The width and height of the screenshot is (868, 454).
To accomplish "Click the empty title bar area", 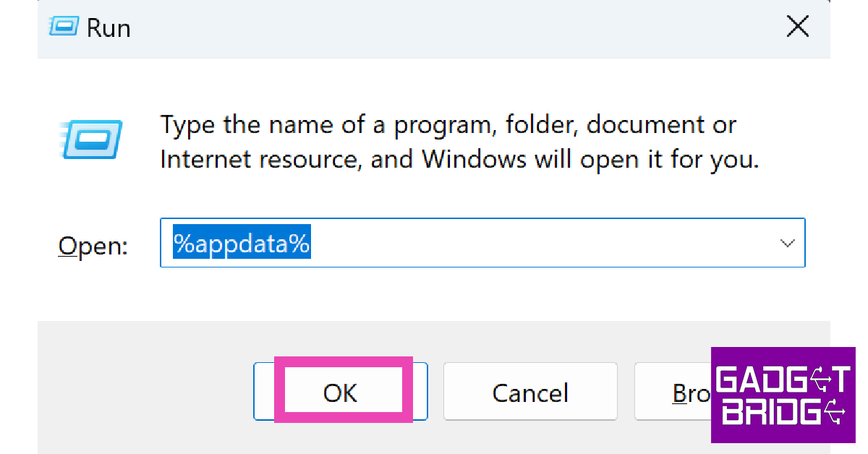I will pos(434,28).
